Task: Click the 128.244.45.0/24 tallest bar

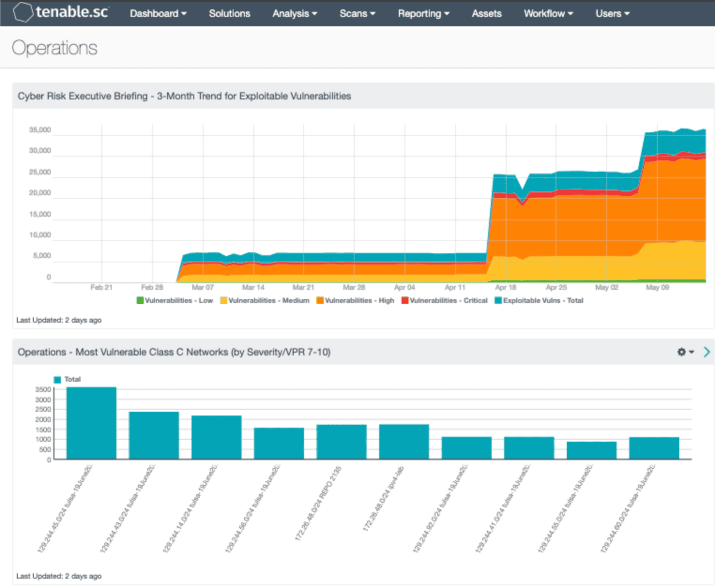Action: [x=91, y=423]
